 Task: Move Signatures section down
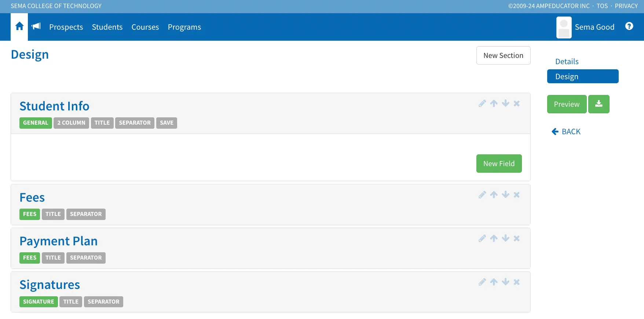[x=505, y=282]
